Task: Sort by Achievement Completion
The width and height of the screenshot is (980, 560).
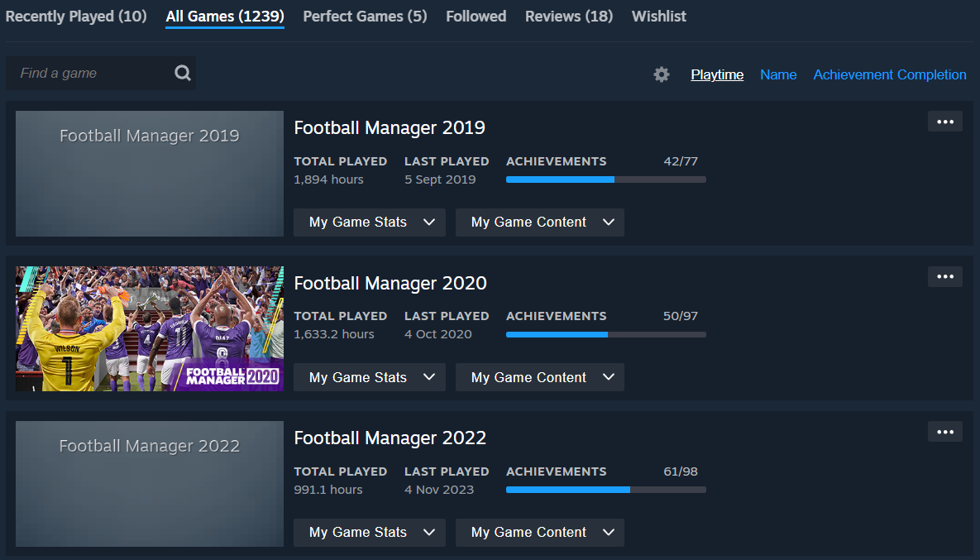Action: click(x=890, y=75)
